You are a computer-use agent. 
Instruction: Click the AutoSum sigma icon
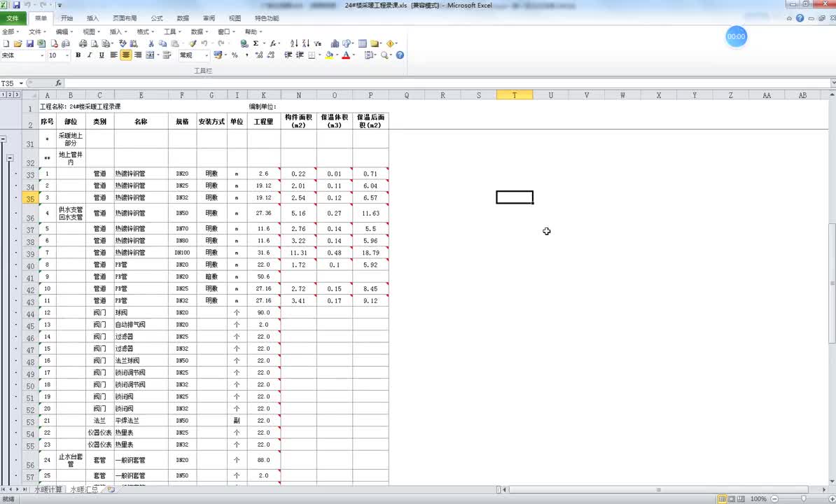[256, 43]
